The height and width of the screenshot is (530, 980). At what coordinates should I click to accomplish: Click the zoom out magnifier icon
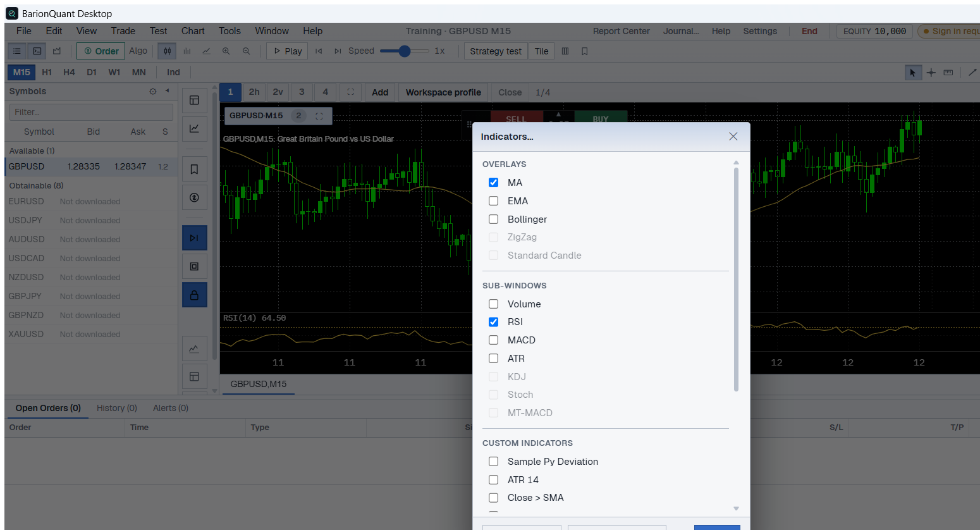246,51
